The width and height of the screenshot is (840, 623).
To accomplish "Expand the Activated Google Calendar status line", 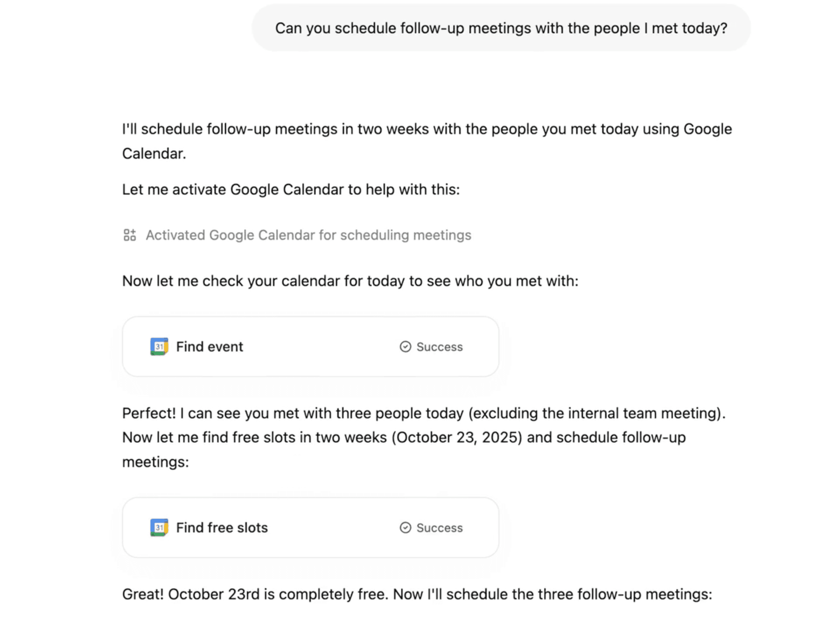I will point(308,235).
